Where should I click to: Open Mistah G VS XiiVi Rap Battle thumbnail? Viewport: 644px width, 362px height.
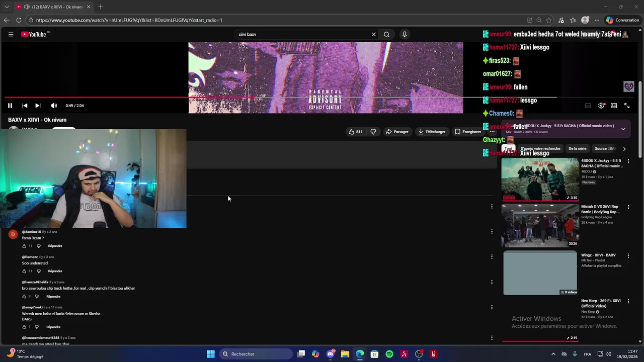pyautogui.click(x=540, y=225)
